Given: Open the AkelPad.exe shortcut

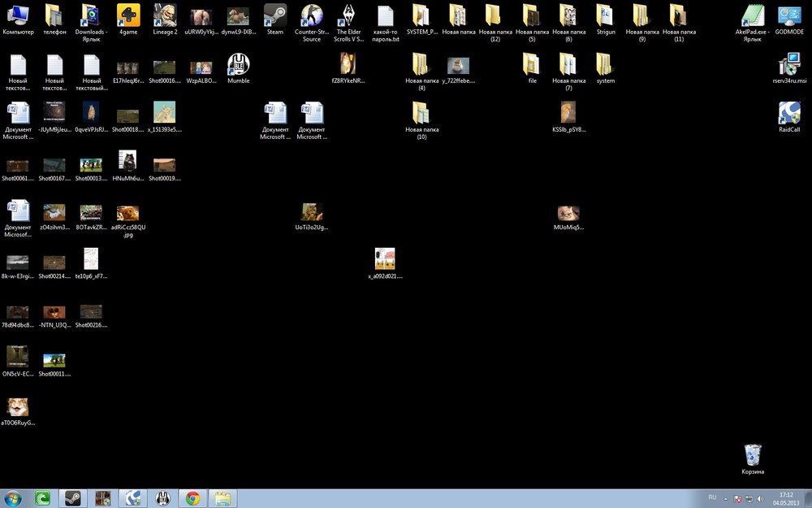Looking at the screenshot, I should click(753, 15).
